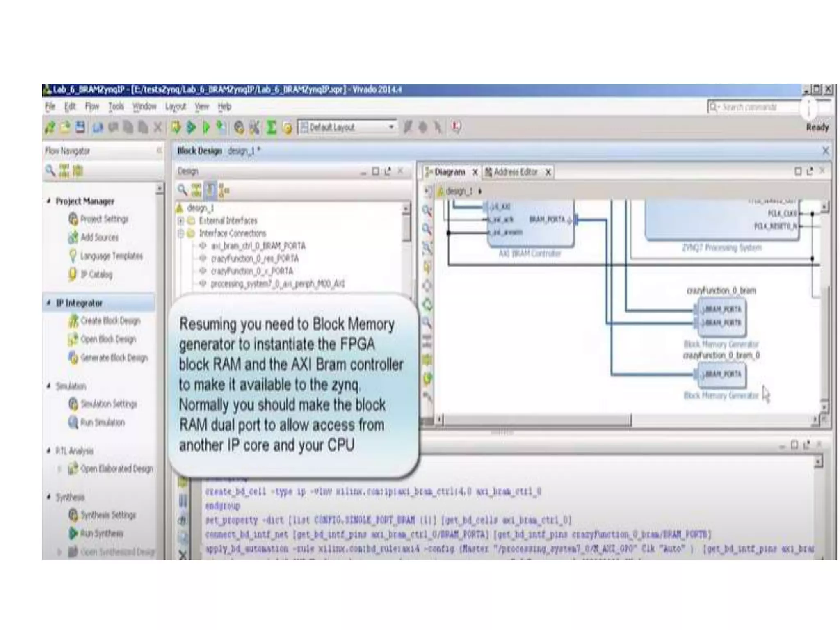Screen dimensions: 840x630
Task: Open the Default Layout dropdown
Action: (391, 127)
